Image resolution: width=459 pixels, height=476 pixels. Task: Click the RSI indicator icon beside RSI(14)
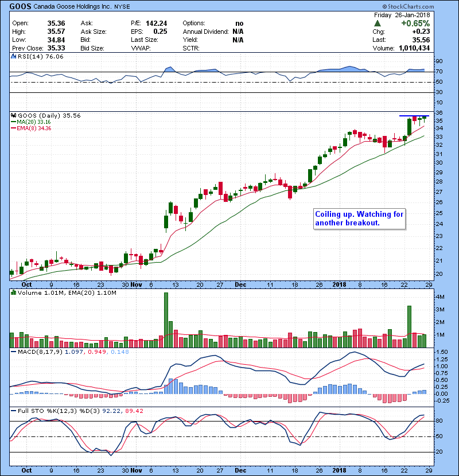coord(13,56)
